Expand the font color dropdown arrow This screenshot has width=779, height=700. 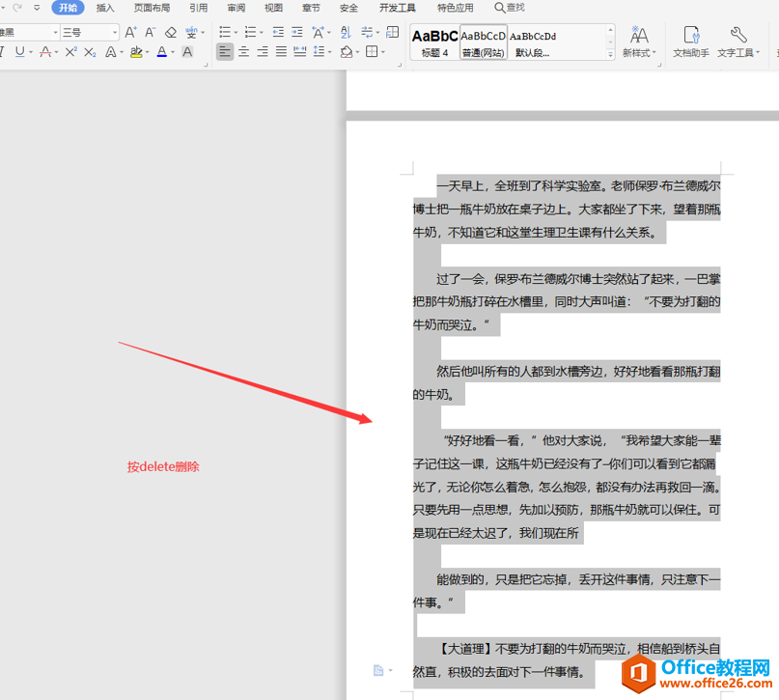coord(173,52)
